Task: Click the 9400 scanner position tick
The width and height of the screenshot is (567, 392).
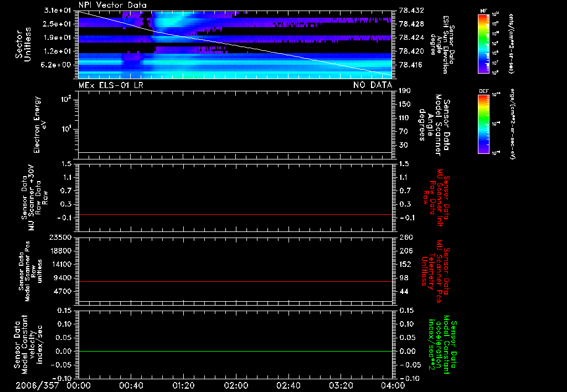Action: coord(62,278)
